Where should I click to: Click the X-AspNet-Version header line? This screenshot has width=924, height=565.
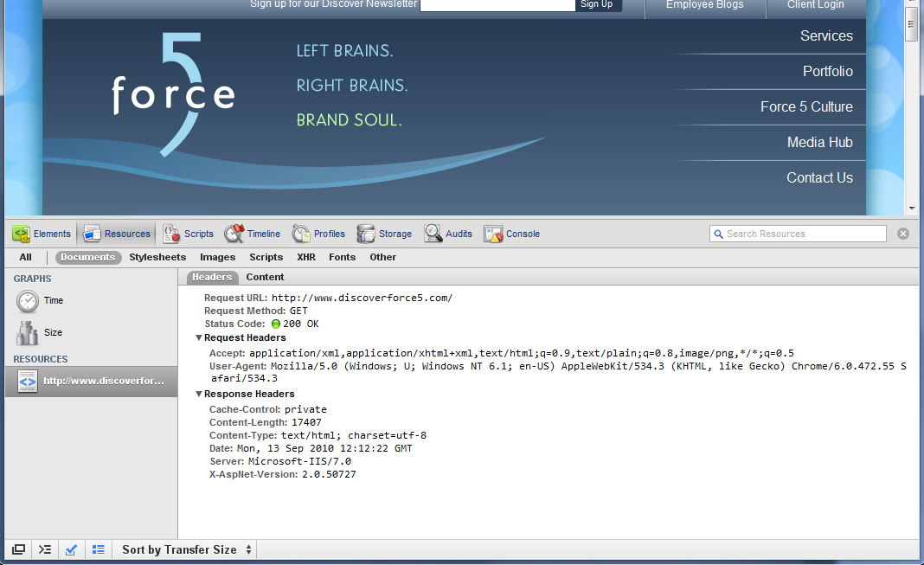point(282,474)
